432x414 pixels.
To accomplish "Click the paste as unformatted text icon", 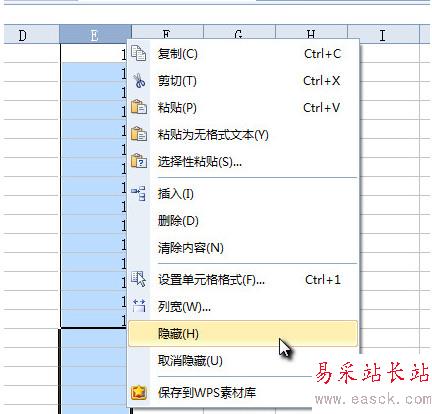I will [139, 134].
